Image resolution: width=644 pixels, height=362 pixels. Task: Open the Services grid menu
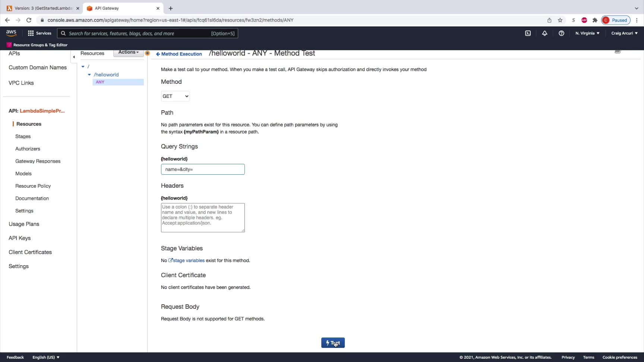tap(40, 33)
